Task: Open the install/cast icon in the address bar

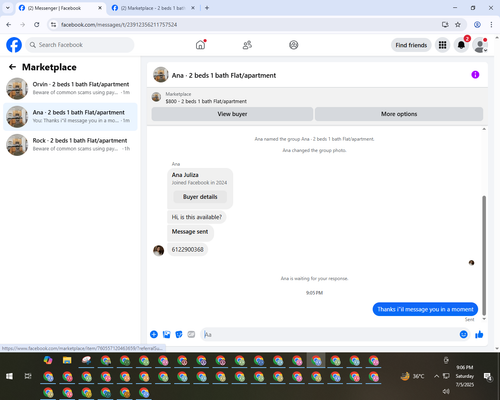Action: coord(445,25)
